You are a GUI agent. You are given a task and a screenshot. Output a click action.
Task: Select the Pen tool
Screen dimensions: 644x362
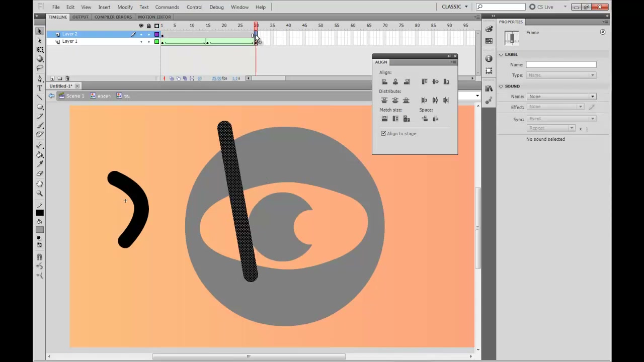[40, 79]
